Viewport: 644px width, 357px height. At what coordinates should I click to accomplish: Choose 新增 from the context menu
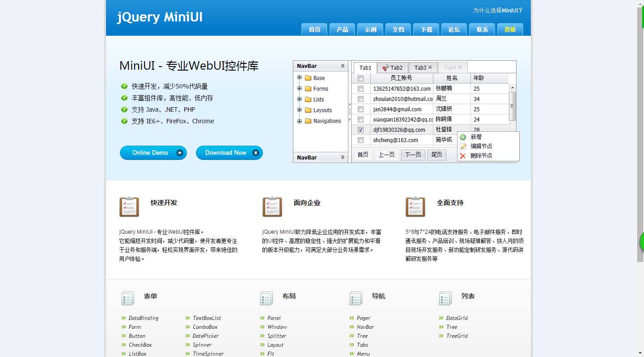[488, 137]
